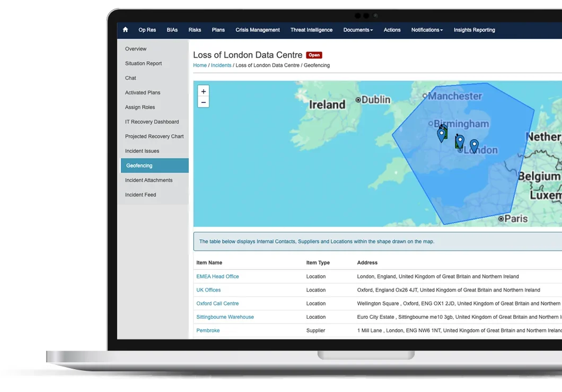562x392 pixels.
Task: Click the leftmost pin inside the geofence shape
Action: tap(442, 134)
